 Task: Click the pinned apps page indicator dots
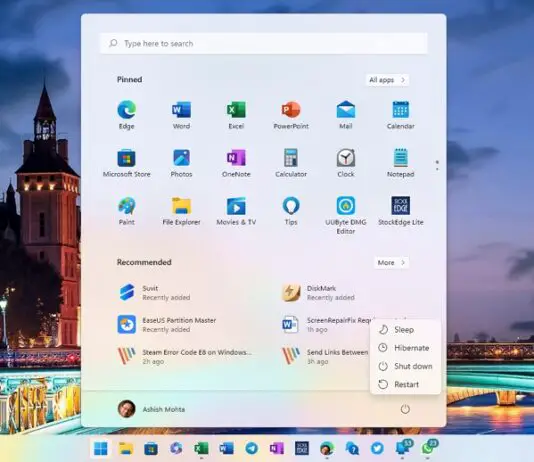click(437, 165)
